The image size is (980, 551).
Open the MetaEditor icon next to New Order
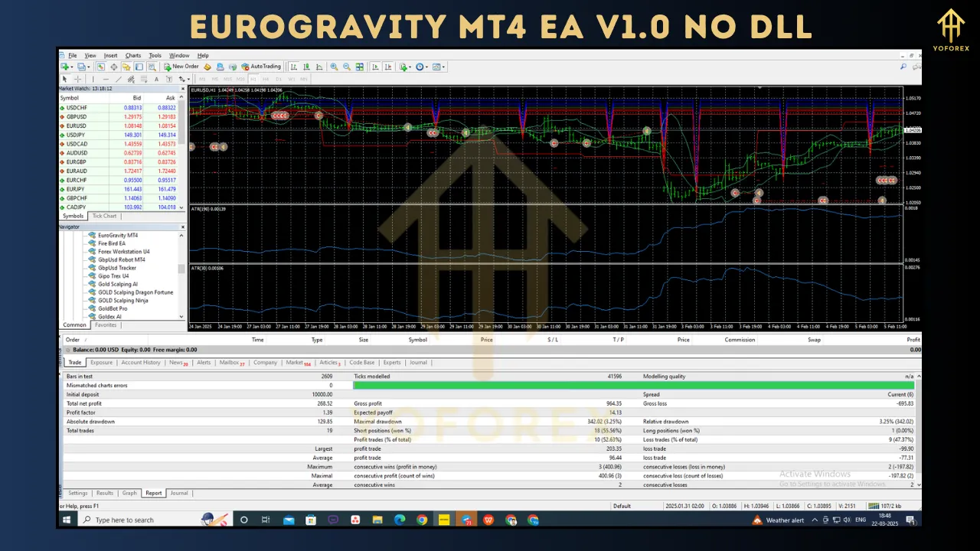[x=207, y=67]
